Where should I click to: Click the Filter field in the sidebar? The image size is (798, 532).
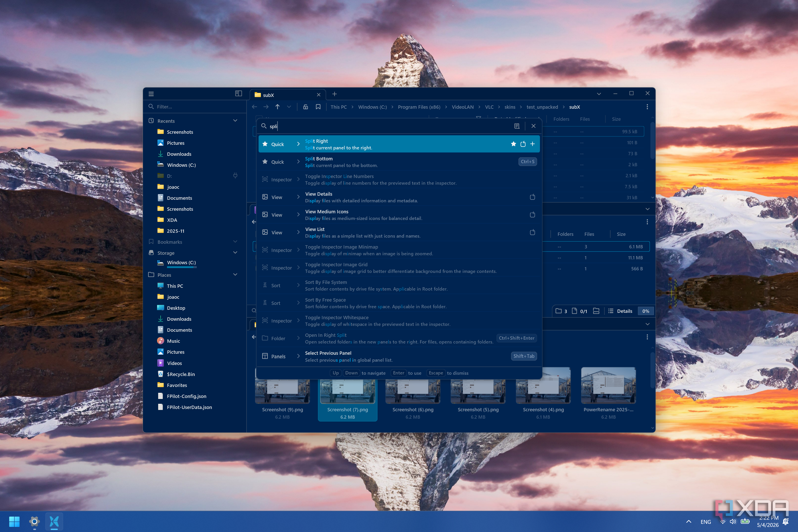tap(195, 107)
